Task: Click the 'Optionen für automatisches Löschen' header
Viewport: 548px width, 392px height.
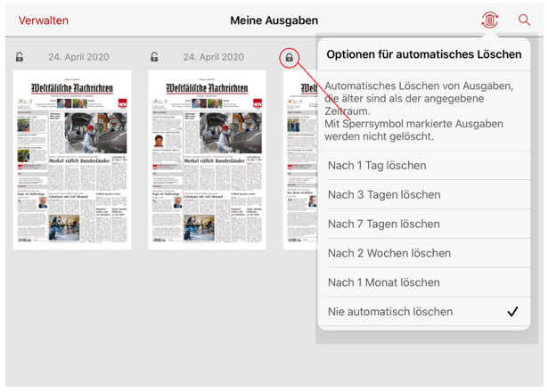Action: point(423,54)
